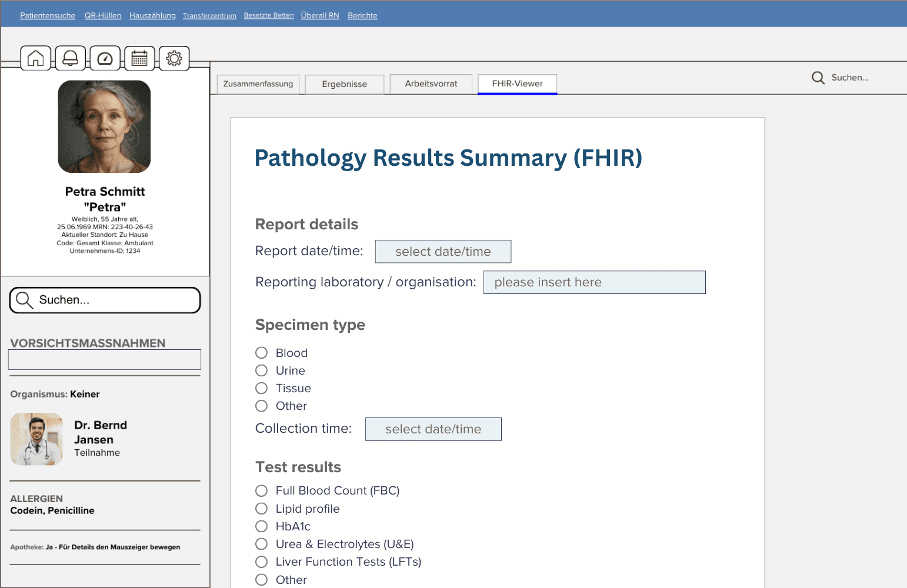Image resolution: width=907 pixels, height=588 pixels.
Task: Open the Patientensuche link
Action: point(48,15)
